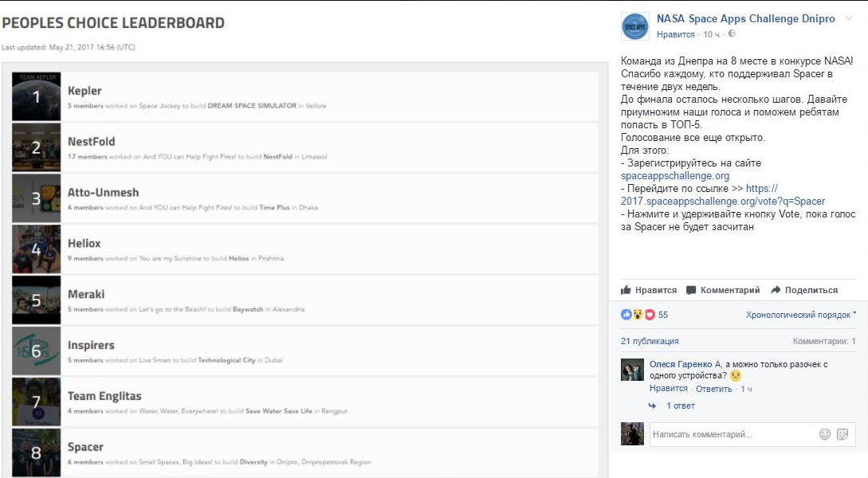Open the 10 ч post timestamp
The height and width of the screenshot is (478, 868).
(711, 34)
